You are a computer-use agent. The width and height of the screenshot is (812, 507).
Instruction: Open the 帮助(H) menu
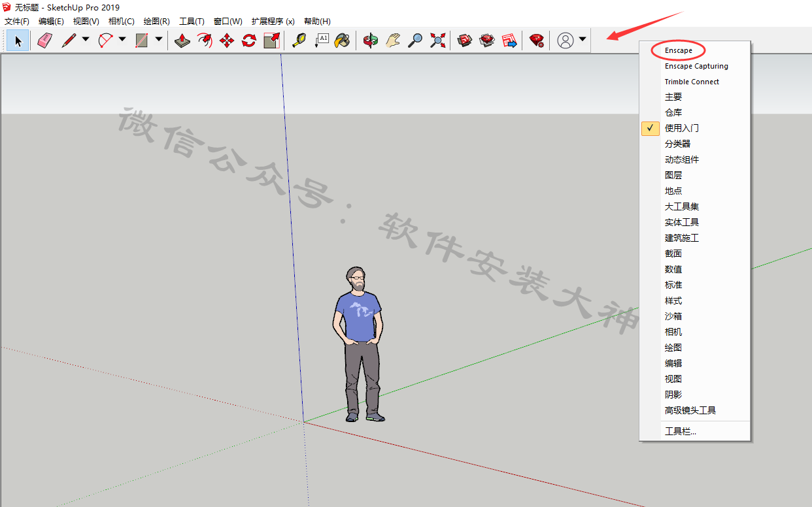click(317, 21)
